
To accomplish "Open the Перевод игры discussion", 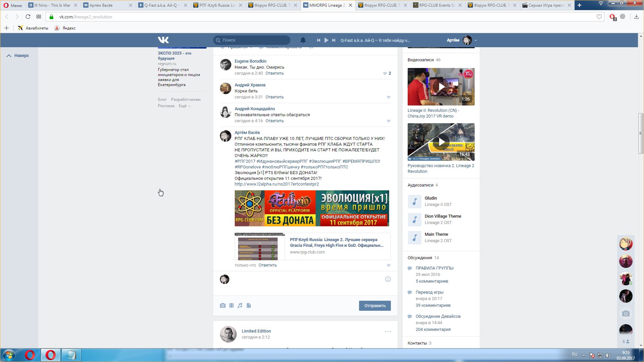I will (x=429, y=292).
